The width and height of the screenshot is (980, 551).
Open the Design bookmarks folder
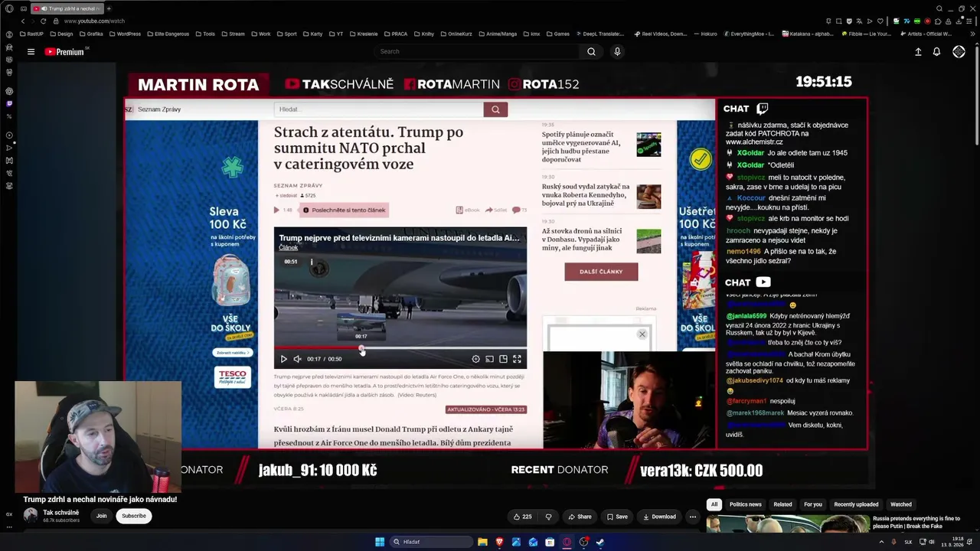tap(60, 34)
